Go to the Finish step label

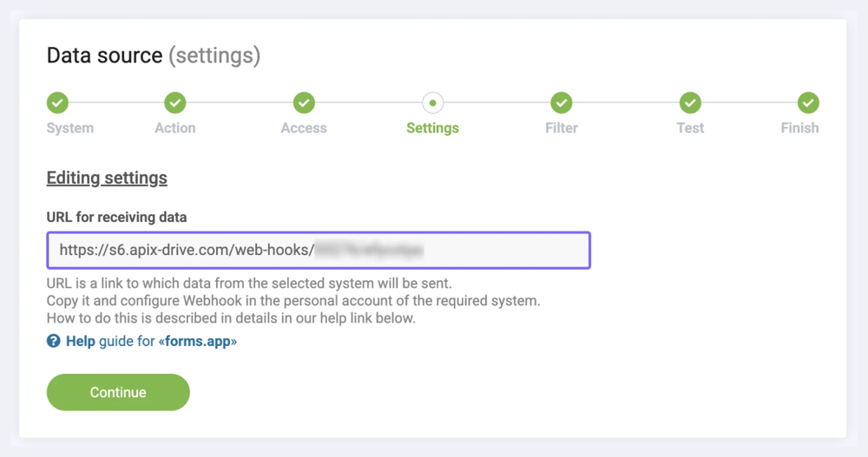coord(799,127)
